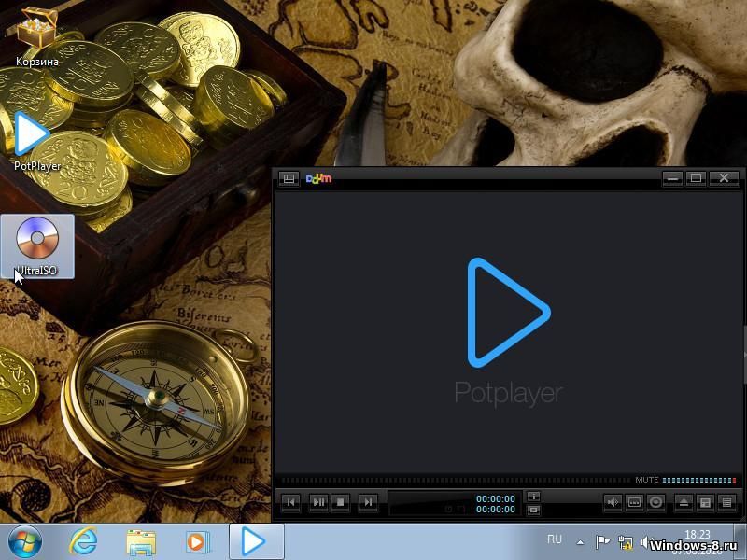The height and width of the screenshot is (560, 747).
Task: Open Action Center flag icon in tray
Action: [x=602, y=541]
